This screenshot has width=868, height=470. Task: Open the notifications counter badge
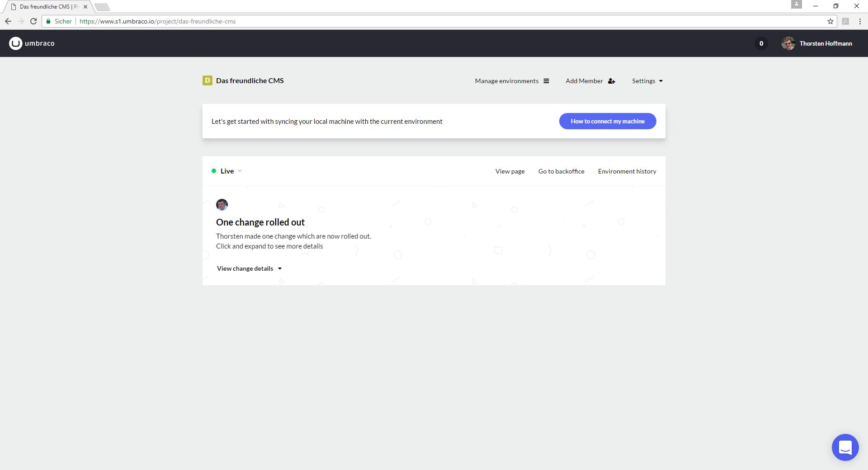[x=761, y=43]
